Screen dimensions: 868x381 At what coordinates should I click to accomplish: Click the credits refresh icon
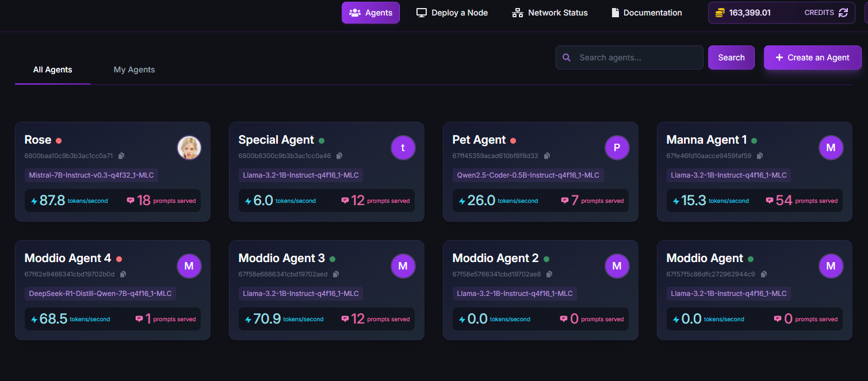[x=843, y=13]
